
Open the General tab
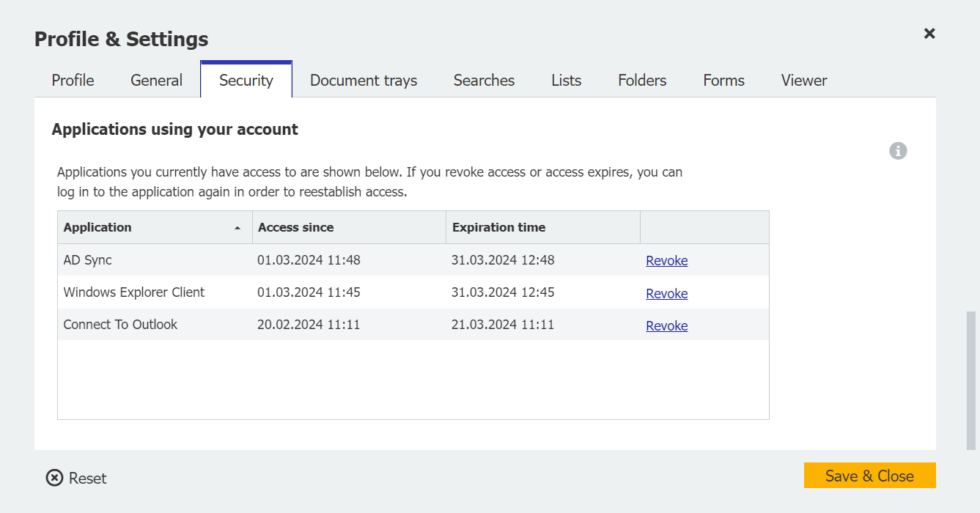point(156,81)
